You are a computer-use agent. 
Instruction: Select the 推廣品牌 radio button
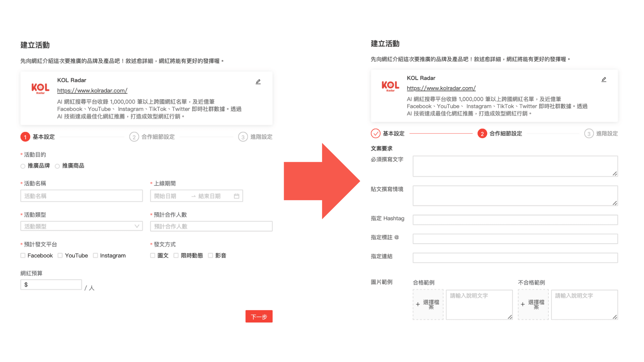tap(22, 166)
